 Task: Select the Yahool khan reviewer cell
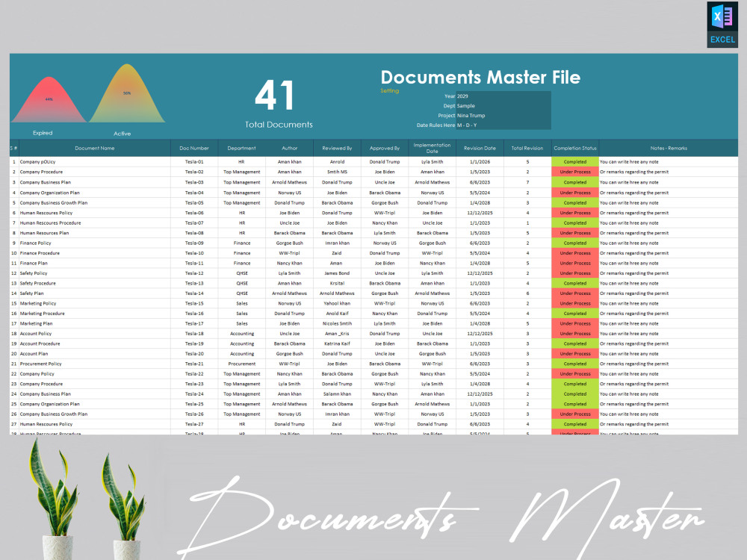[x=337, y=303]
